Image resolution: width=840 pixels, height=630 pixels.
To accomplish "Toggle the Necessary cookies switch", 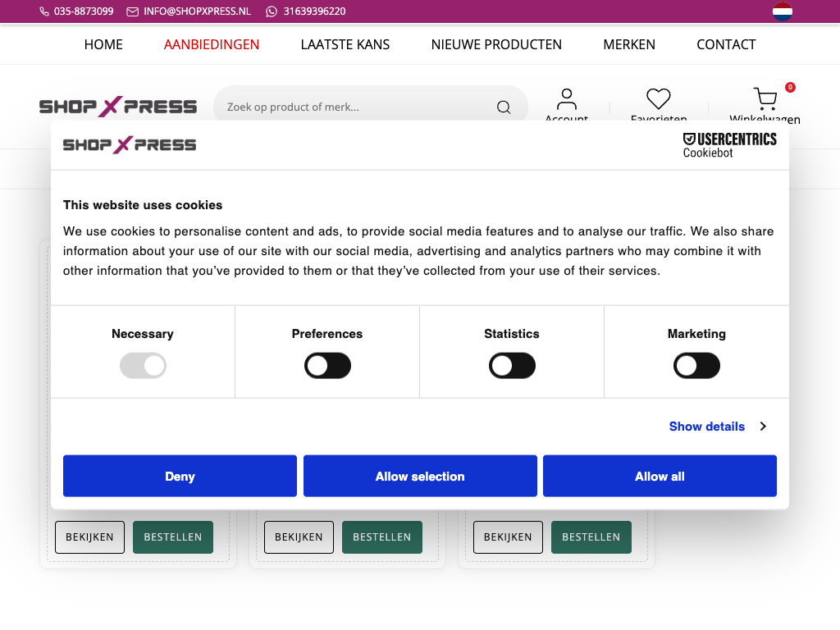I will (143, 366).
